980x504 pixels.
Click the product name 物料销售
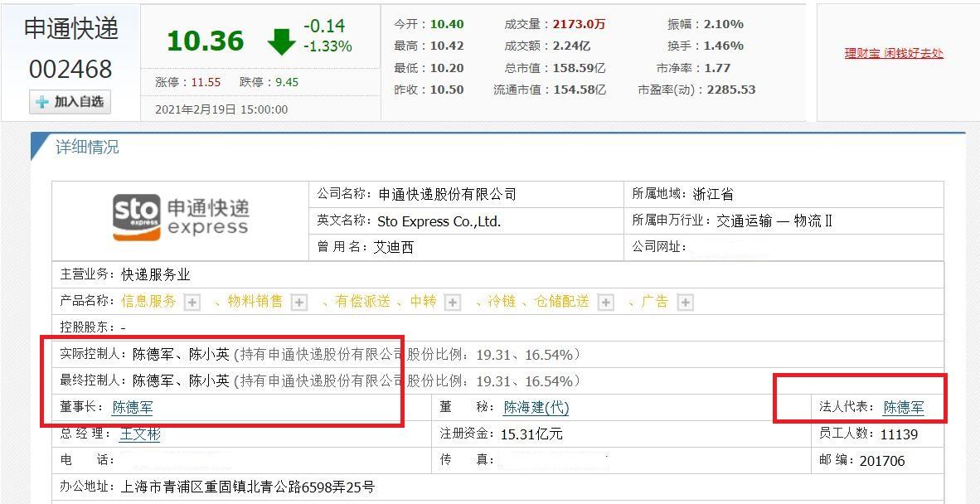tap(255, 303)
